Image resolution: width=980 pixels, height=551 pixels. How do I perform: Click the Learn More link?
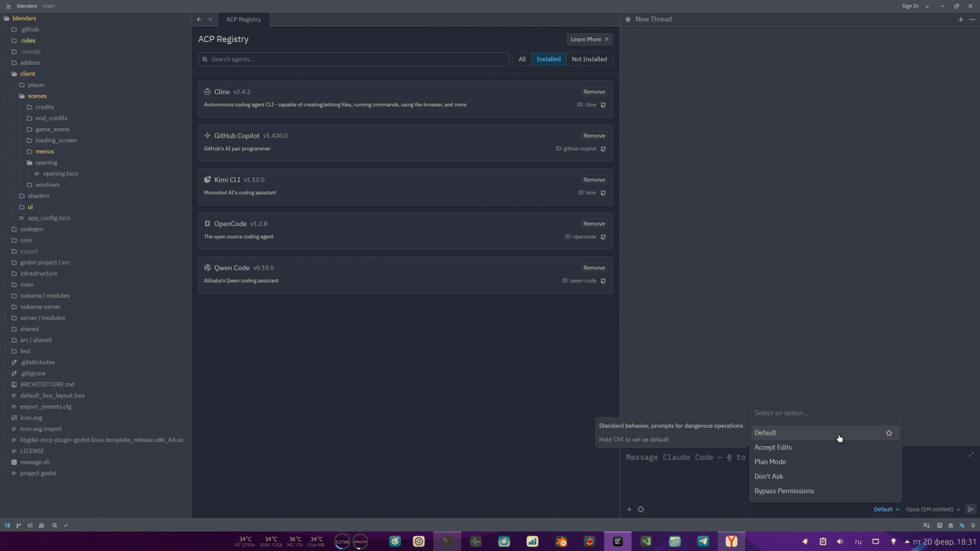(x=589, y=39)
